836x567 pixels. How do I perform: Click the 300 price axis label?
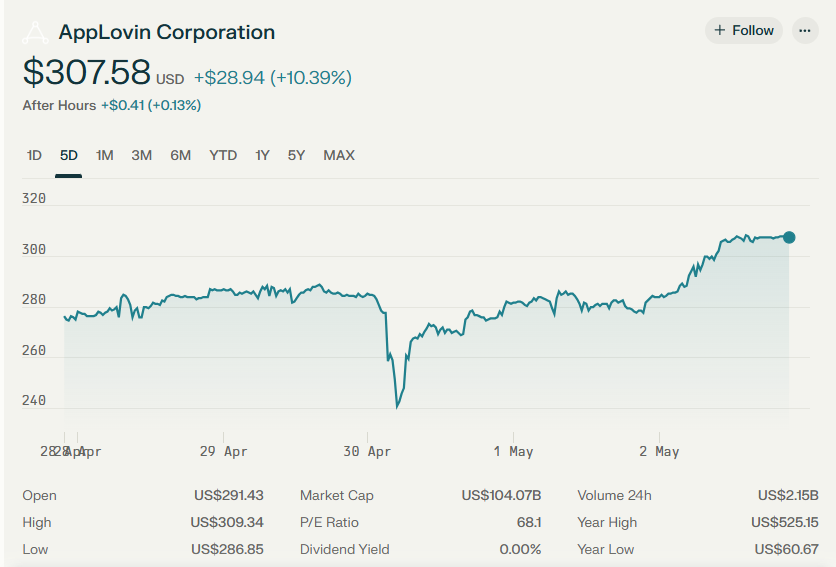(x=34, y=249)
